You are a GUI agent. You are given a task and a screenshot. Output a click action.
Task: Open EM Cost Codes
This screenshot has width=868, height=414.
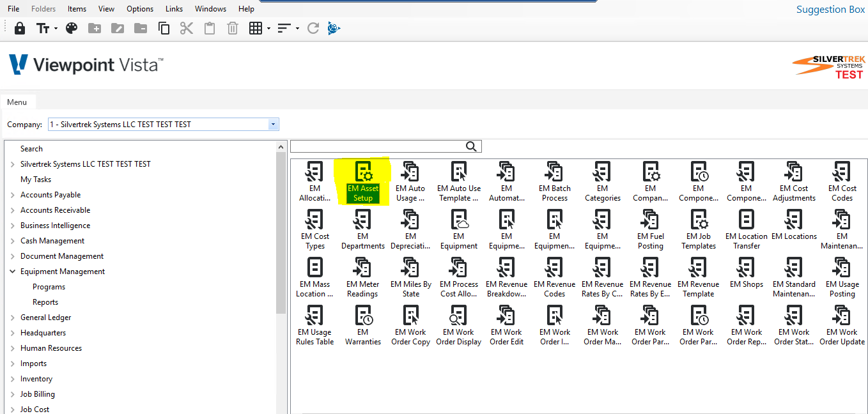842,182
